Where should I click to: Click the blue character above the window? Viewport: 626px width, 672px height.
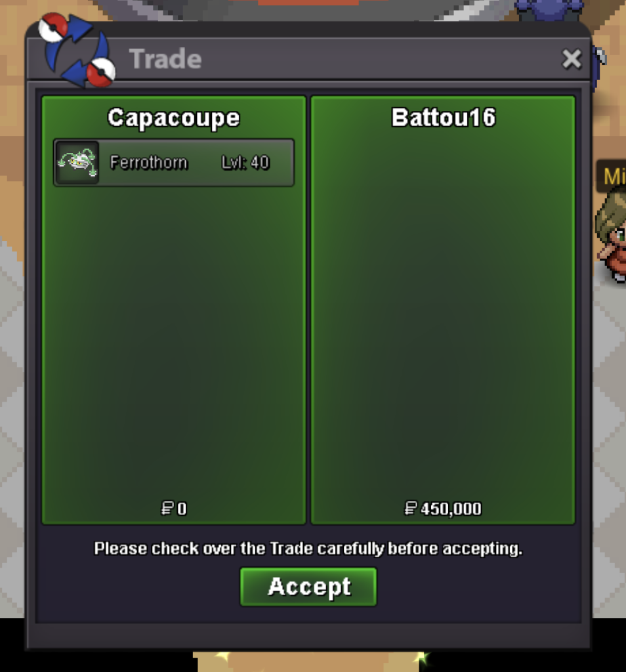(550, 10)
